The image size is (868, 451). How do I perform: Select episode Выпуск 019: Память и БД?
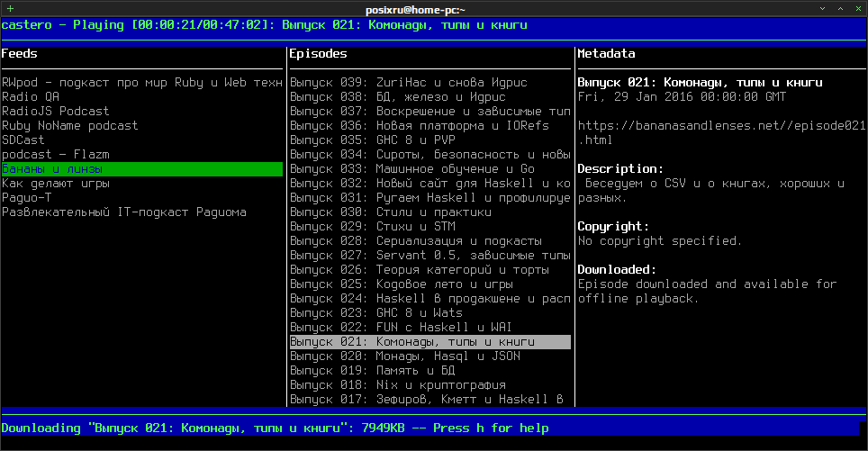[x=373, y=370]
